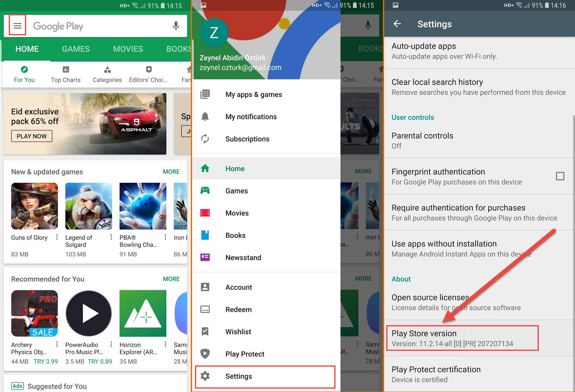Open the Account person icon
This screenshot has height=392, width=575.
[x=205, y=287]
